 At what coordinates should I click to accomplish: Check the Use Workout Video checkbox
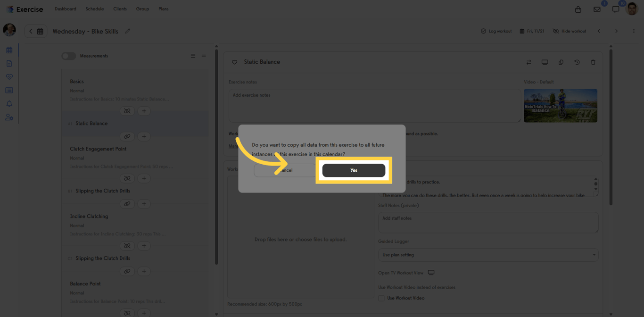(381, 298)
